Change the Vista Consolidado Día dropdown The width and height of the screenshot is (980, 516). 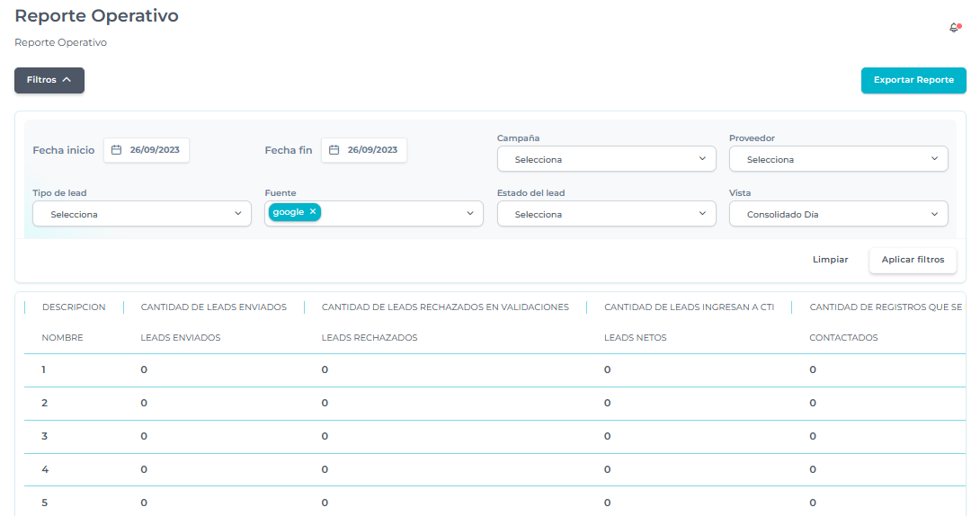(x=838, y=214)
